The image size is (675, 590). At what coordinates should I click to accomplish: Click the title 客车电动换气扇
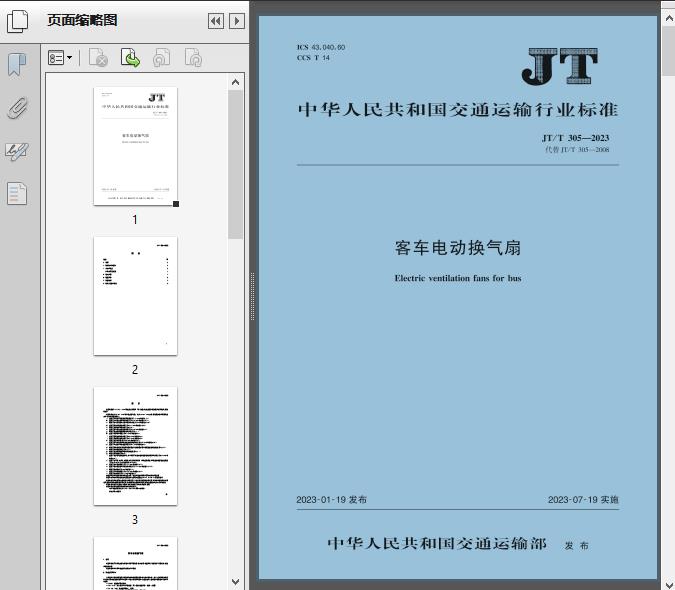coord(458,248)
